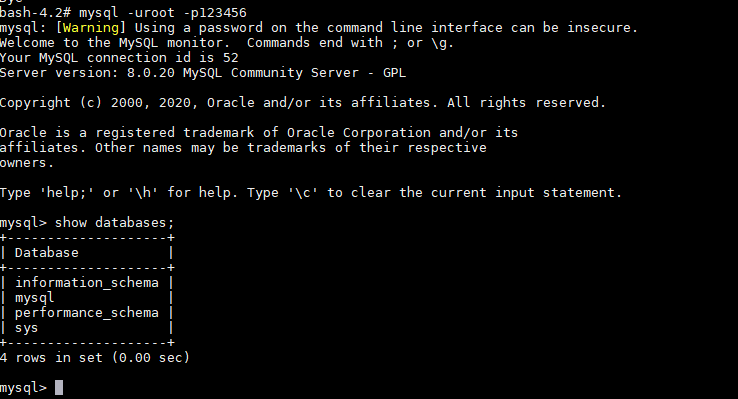Click the '\g' command terminator text
Image resolution: width=738 pixels, height=399 pixels.
click(x=442, y=43)
